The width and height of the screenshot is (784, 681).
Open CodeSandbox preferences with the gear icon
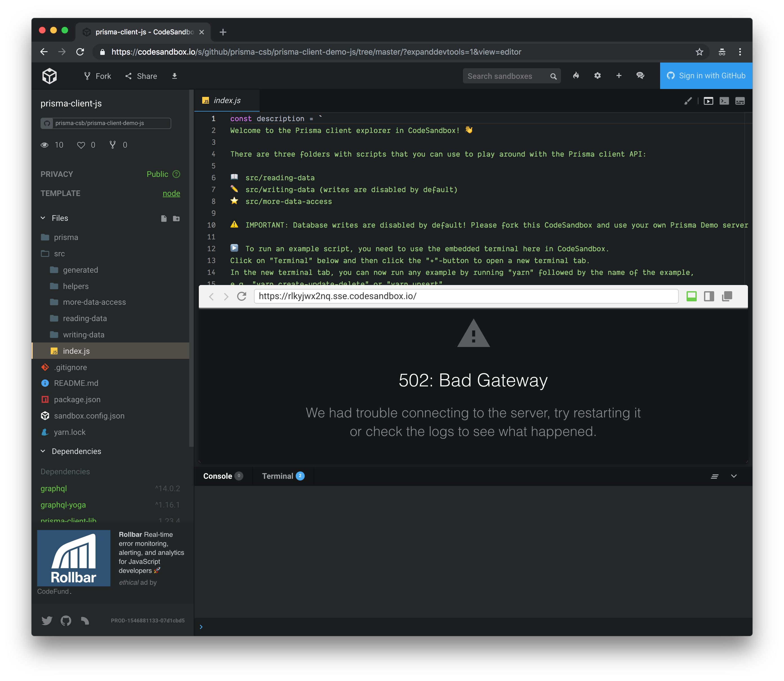pyautogui.click(x=597, y=76)
